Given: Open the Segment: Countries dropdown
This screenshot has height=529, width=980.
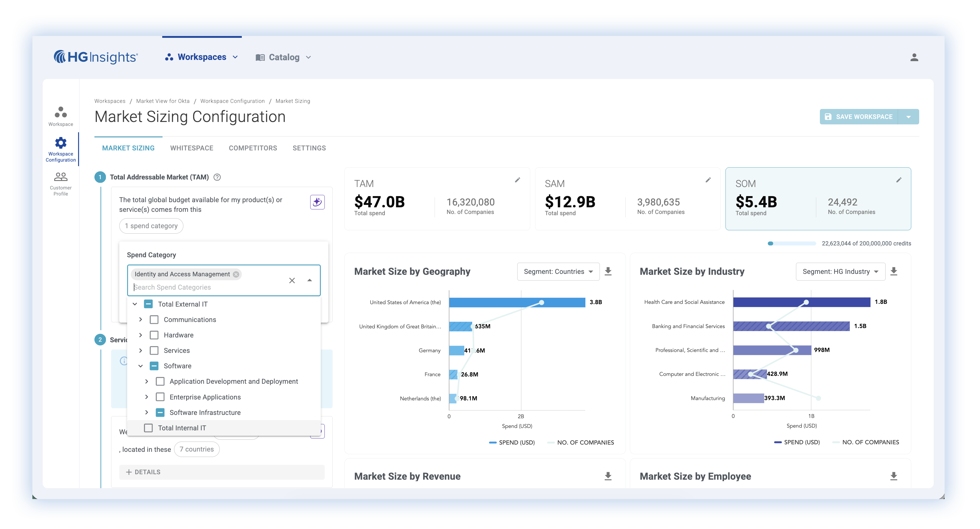Looking at the screenshot, I should click(x=558, y=271).
